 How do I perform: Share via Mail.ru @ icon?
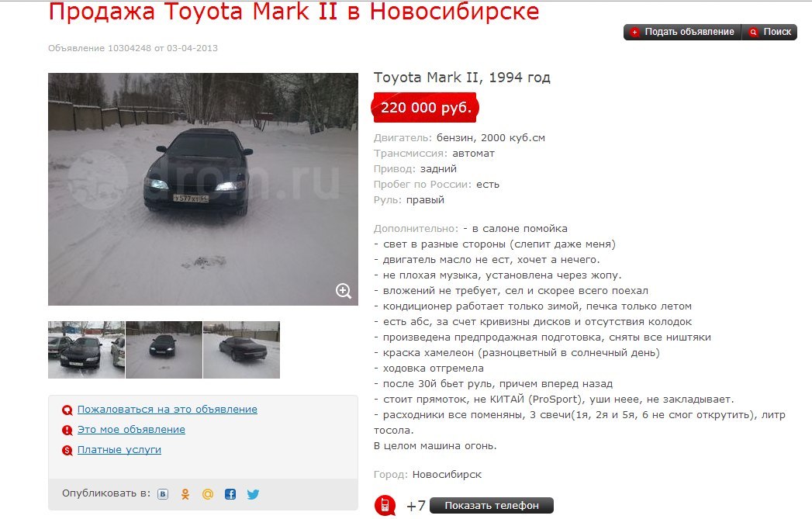208,494
